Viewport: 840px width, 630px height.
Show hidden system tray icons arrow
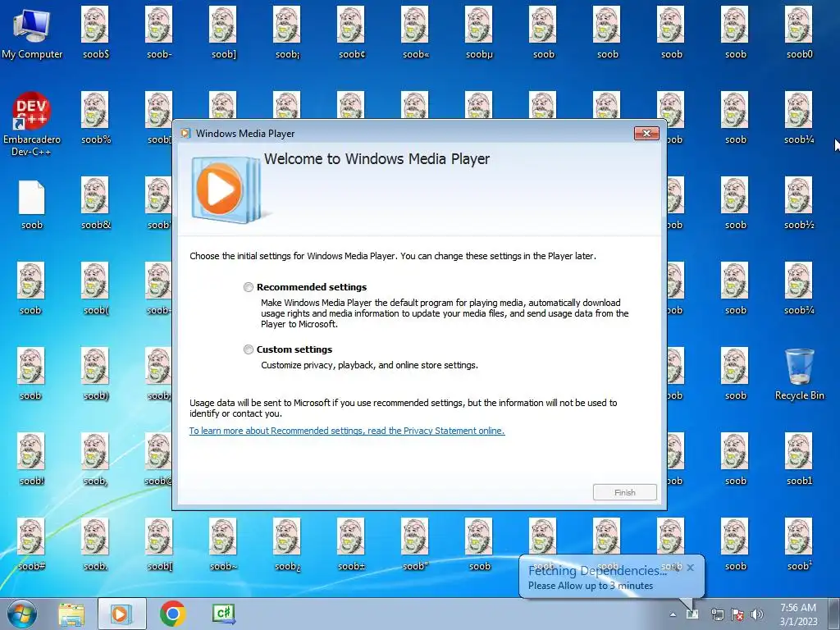click(x=673, y=614)
